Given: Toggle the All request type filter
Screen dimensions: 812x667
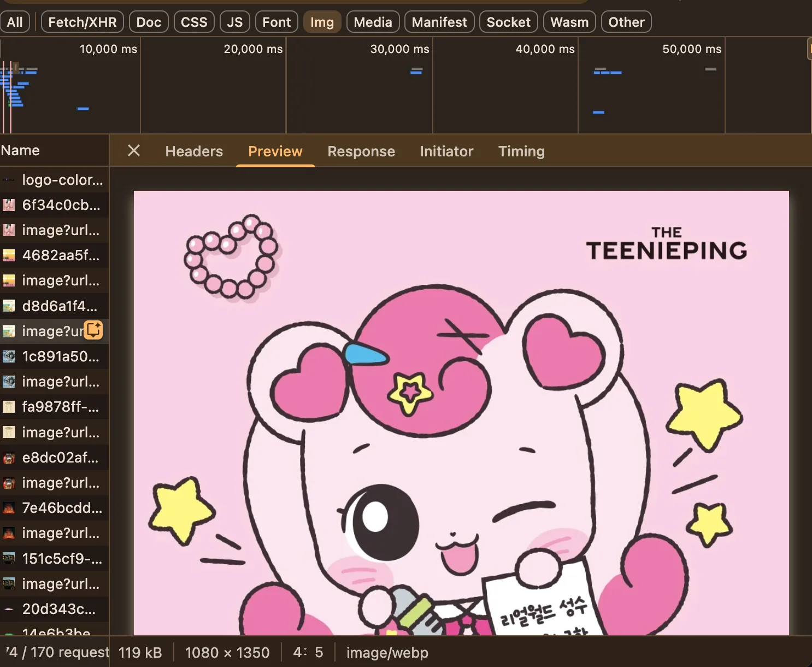Looking at the screenshot, I should click(15, 22).
